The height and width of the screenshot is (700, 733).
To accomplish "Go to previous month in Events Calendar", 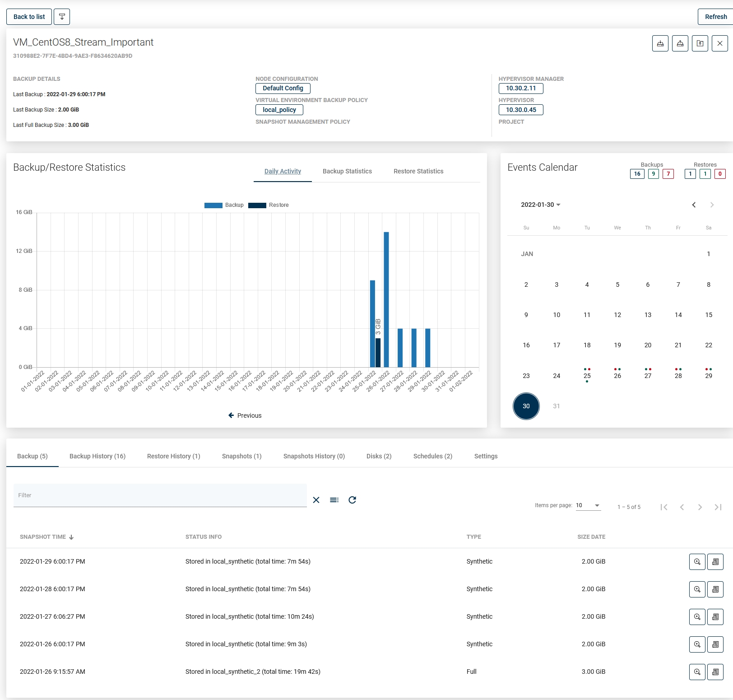I will click(x=694, y=205).
